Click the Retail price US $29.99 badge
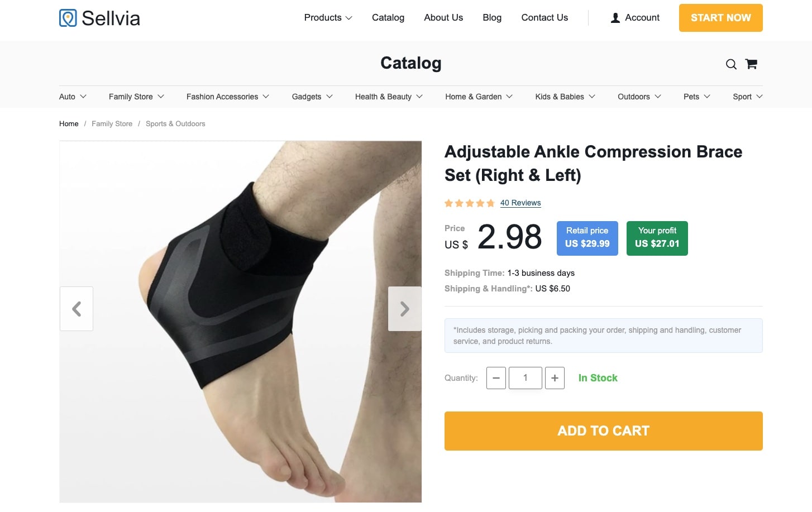 [587, 238]
